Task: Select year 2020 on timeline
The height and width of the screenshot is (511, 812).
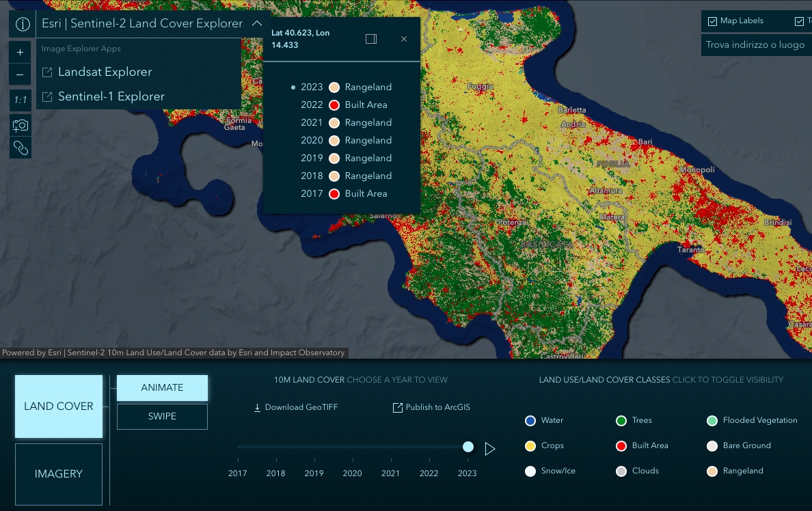Action: (352, 473)
